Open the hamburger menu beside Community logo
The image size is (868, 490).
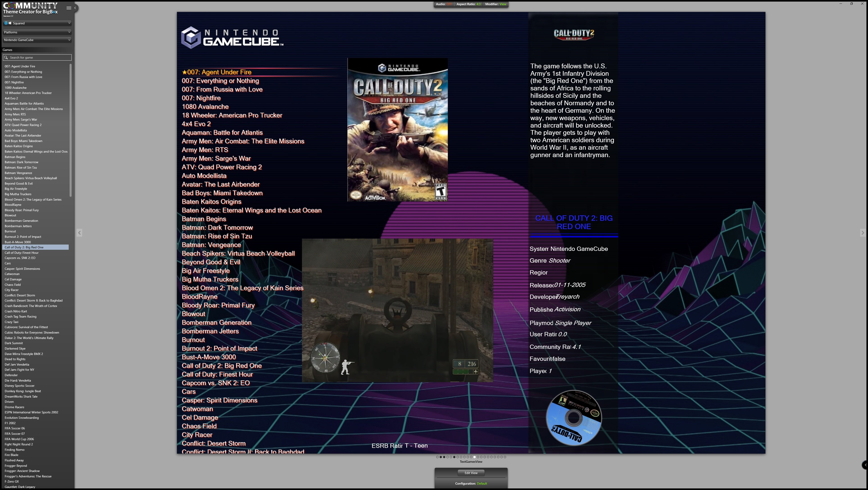tap(69, 8)
